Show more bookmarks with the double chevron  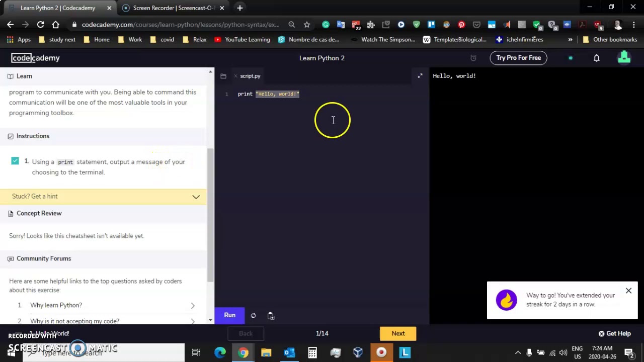570,39
